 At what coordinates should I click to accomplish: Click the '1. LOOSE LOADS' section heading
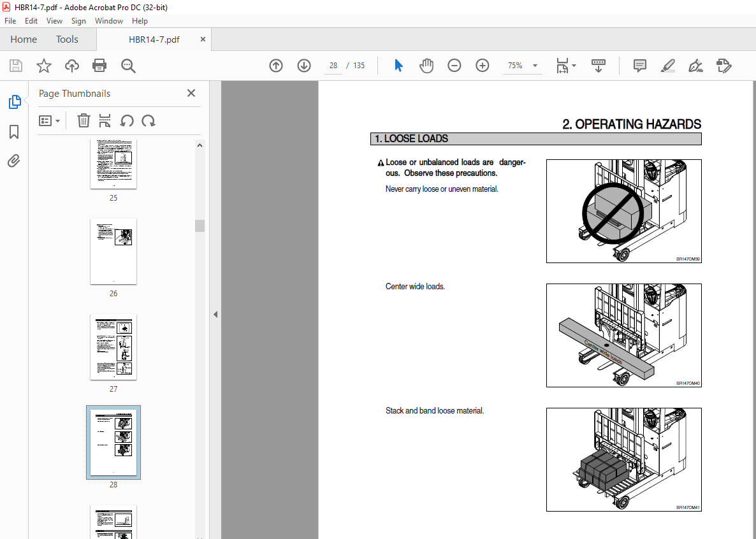click(x=411, y=139)
